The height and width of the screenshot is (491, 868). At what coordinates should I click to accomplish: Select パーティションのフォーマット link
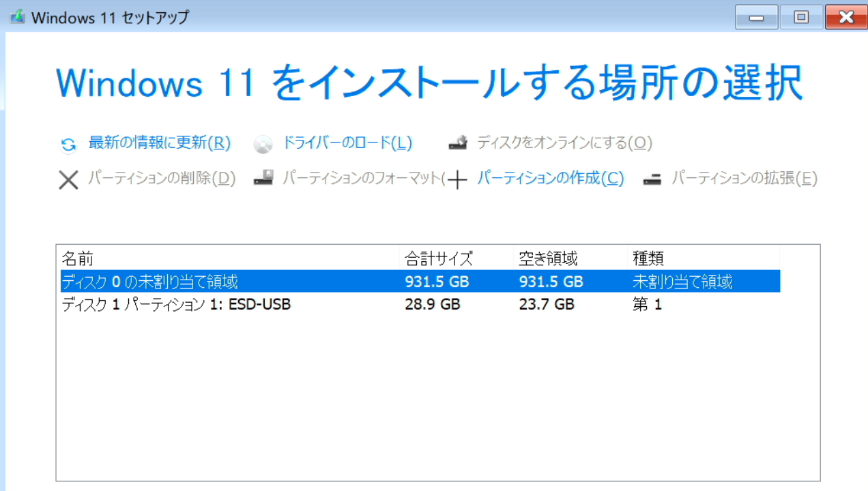363,178
